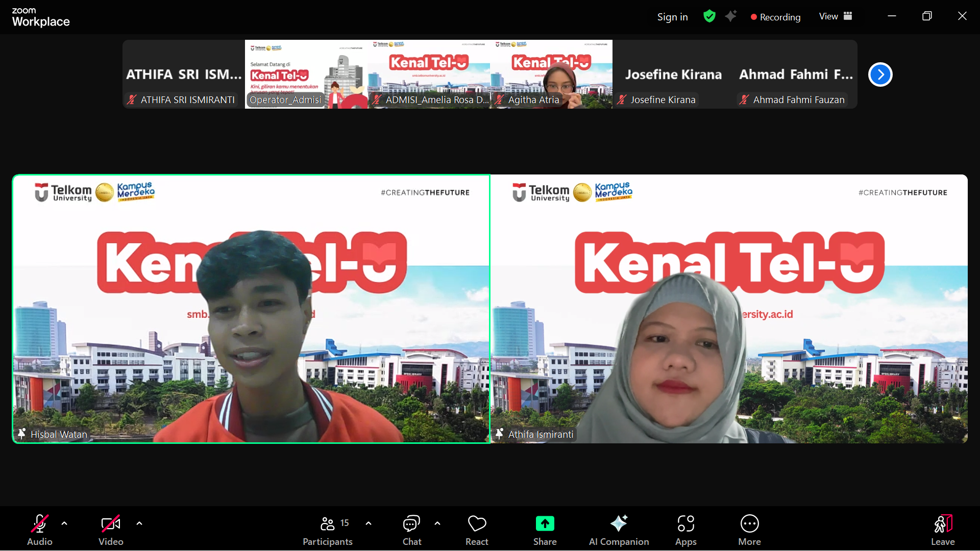
Task: Expand participants options arrow
Action: click(x=369, y=523)
